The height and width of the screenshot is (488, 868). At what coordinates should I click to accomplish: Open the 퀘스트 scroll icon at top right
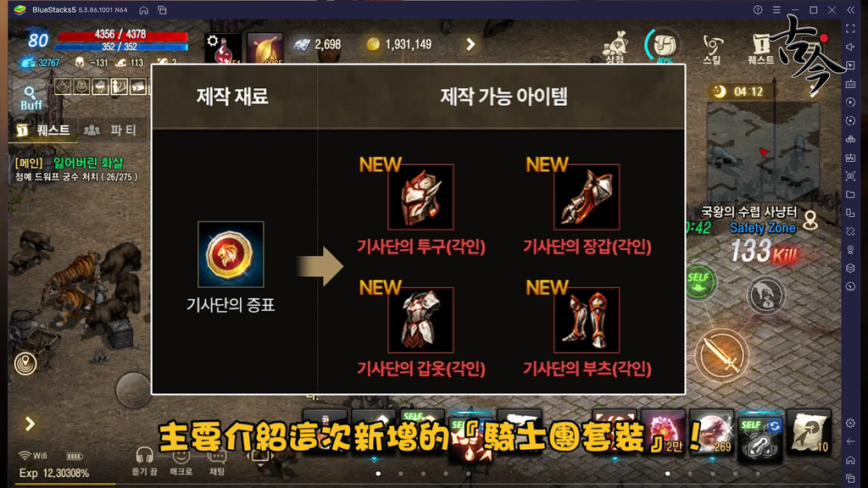[761, 48]
